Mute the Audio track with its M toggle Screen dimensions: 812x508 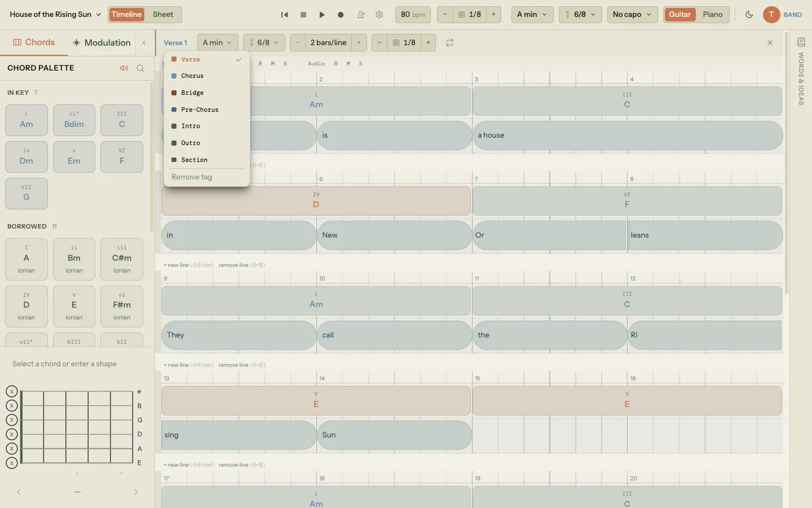(x=348, y=64)
